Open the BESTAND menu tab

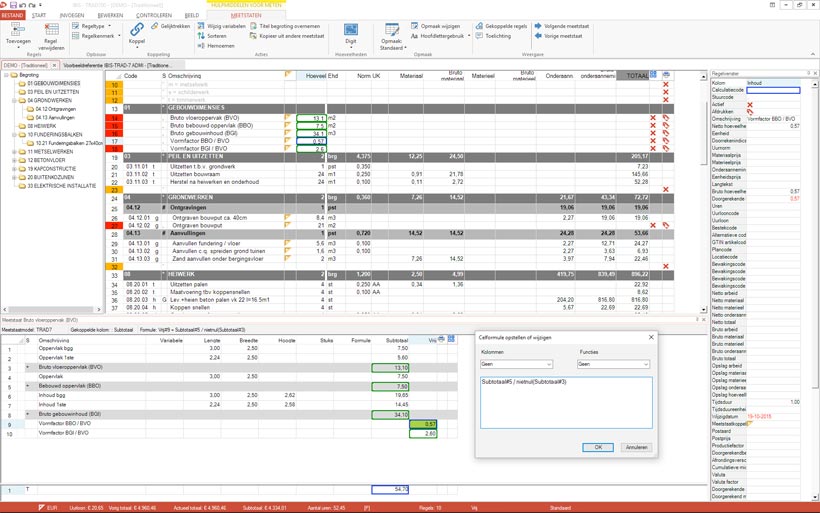point(12,16)
